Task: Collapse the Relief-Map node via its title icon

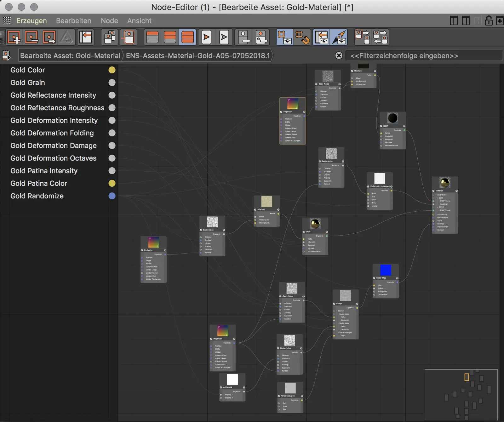Action: [374, 278]
